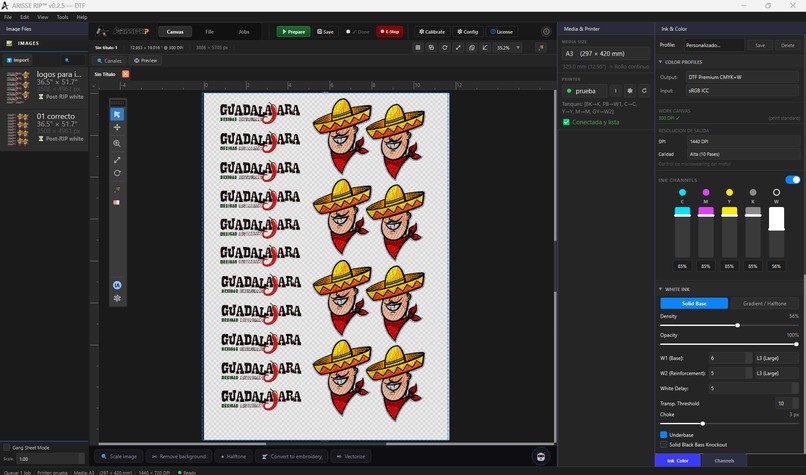806x475 pixels.
Task: Toggle the Underbase checkbox
Action: tap(664, 435)
